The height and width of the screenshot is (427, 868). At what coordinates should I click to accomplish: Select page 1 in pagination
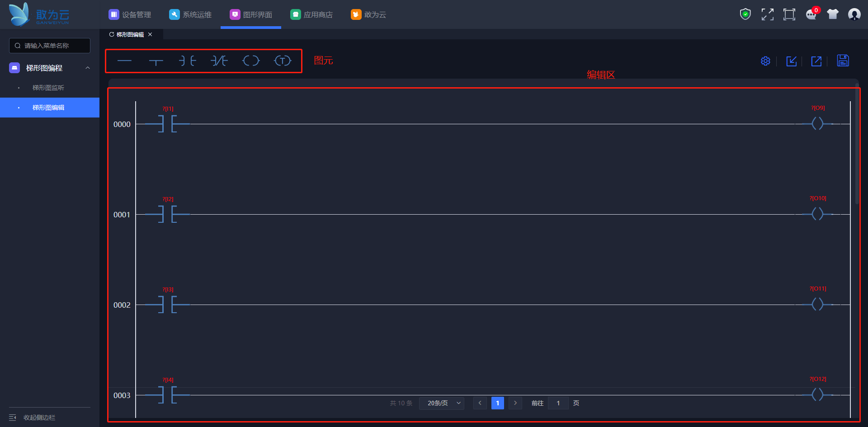coord(498,403)
